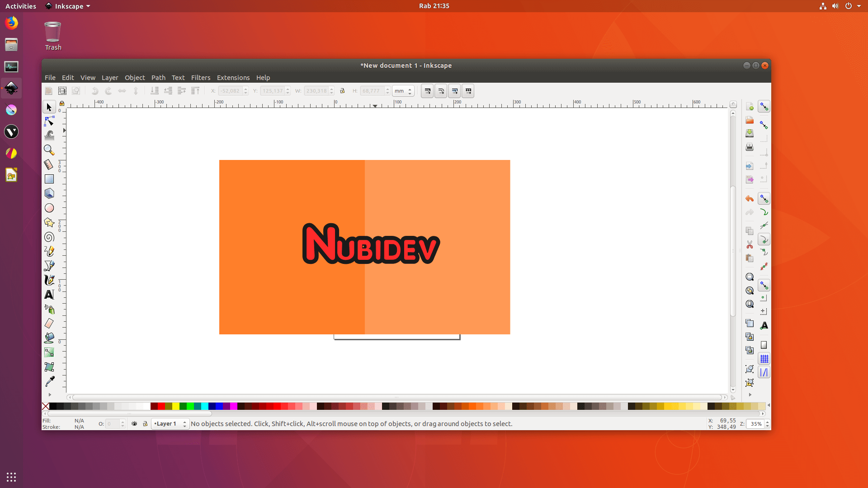Select the Star tool

49,222
